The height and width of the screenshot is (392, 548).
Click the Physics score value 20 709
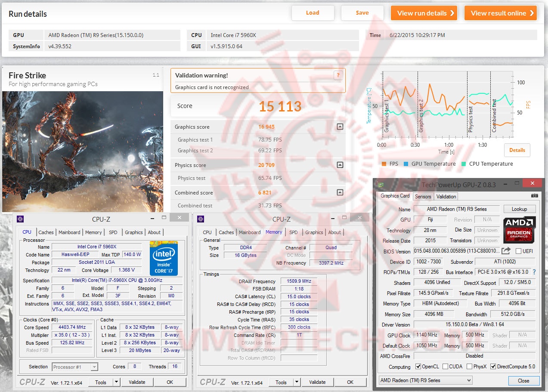click(266, 165)
